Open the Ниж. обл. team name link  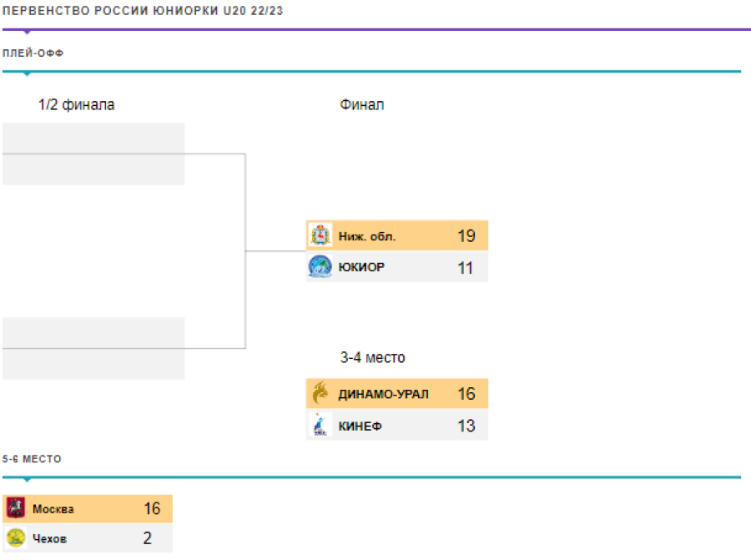(x=367, y=236)
